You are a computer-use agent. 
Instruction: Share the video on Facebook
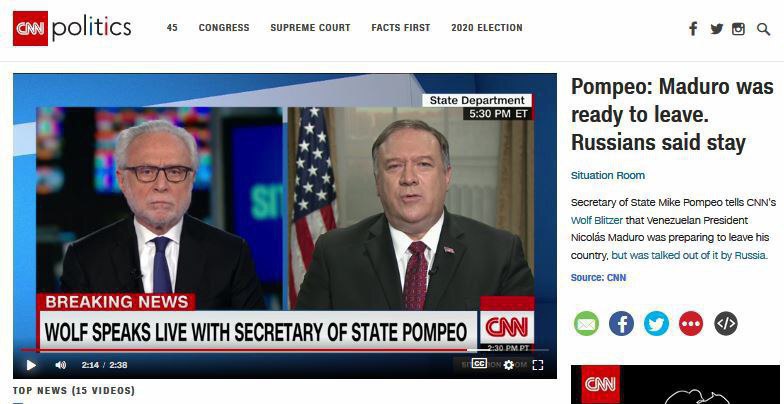(621, 324)
